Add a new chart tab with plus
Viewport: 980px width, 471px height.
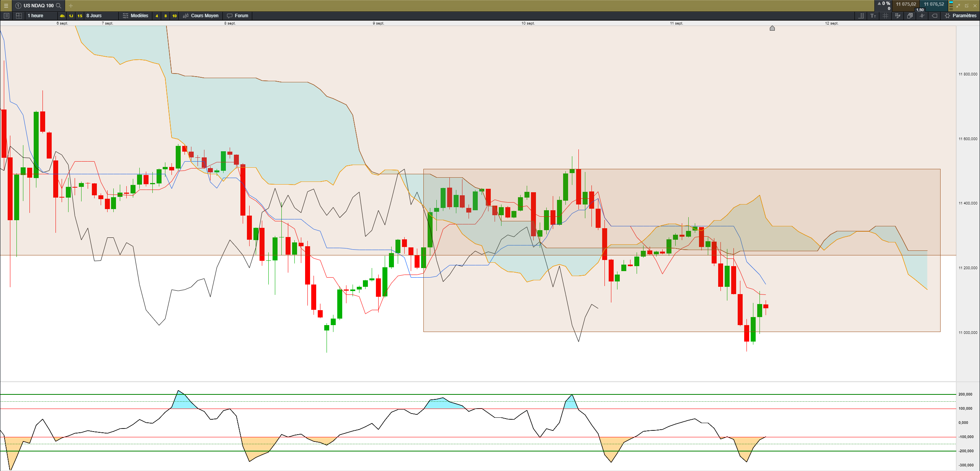pyautogui.click(x=71, y=6)
